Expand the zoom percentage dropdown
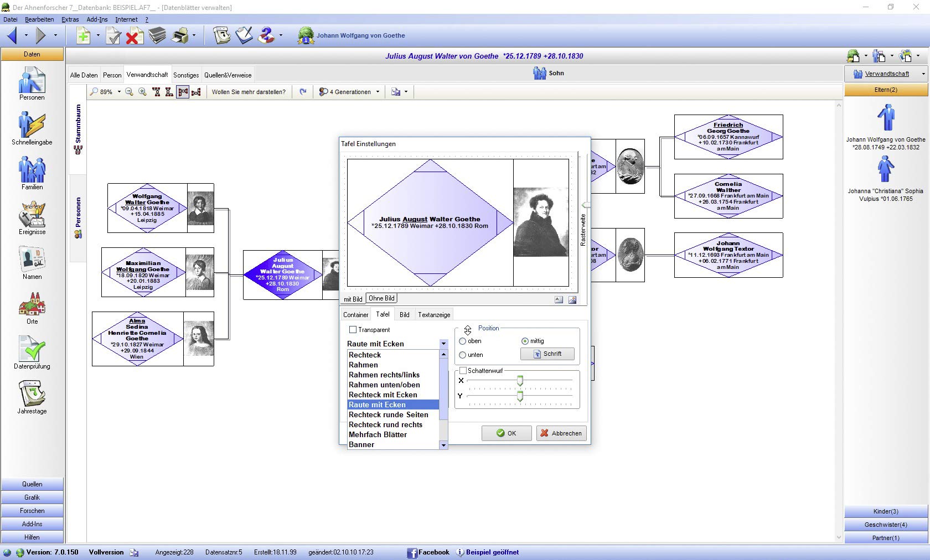The width and height of the screenshot is (930, 560). click(x=119, y=92)
